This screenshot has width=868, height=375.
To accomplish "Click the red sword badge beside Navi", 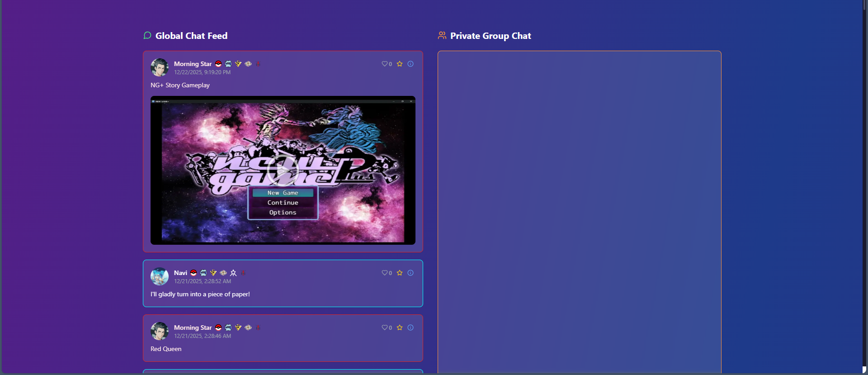I will click(243, 273).
